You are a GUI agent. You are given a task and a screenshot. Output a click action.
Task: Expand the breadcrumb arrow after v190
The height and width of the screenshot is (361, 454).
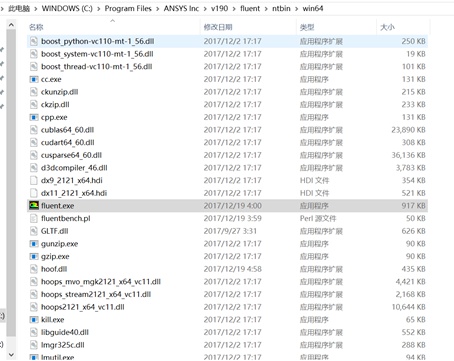234,9
